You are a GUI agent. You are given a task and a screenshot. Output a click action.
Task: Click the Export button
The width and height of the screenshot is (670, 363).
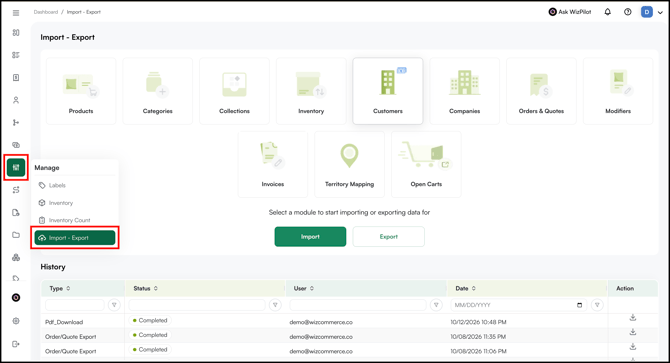(388, 237)
